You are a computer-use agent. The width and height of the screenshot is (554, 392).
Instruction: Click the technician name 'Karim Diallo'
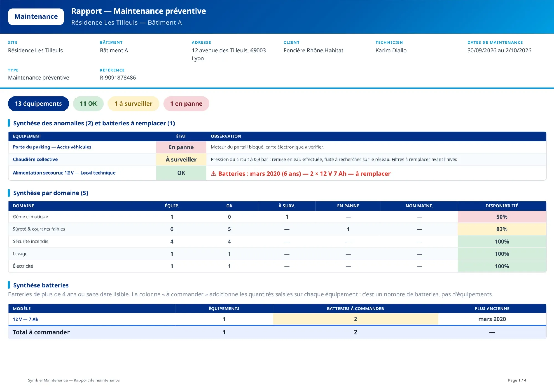point(391,50)
